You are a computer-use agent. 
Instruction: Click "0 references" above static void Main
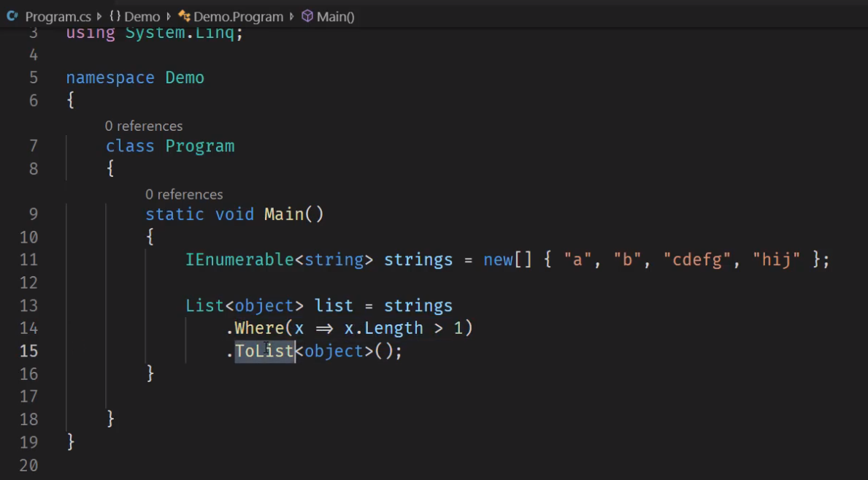184,194
